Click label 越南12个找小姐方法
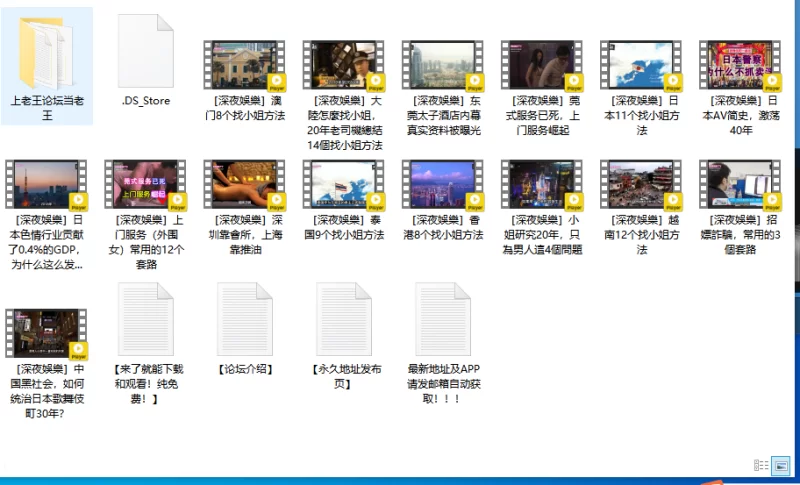Image resolution: width=800 pixels, height=485 pixels. pos(642,235)
